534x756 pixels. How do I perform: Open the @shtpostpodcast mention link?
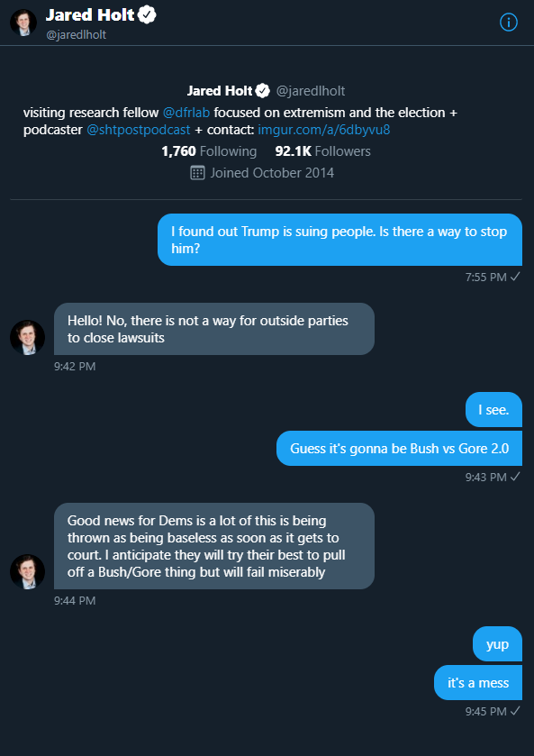(139, 130)
